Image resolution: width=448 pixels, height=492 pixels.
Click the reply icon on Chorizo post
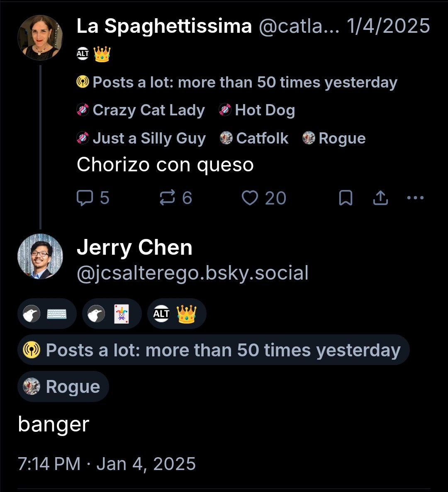point(85,198)
